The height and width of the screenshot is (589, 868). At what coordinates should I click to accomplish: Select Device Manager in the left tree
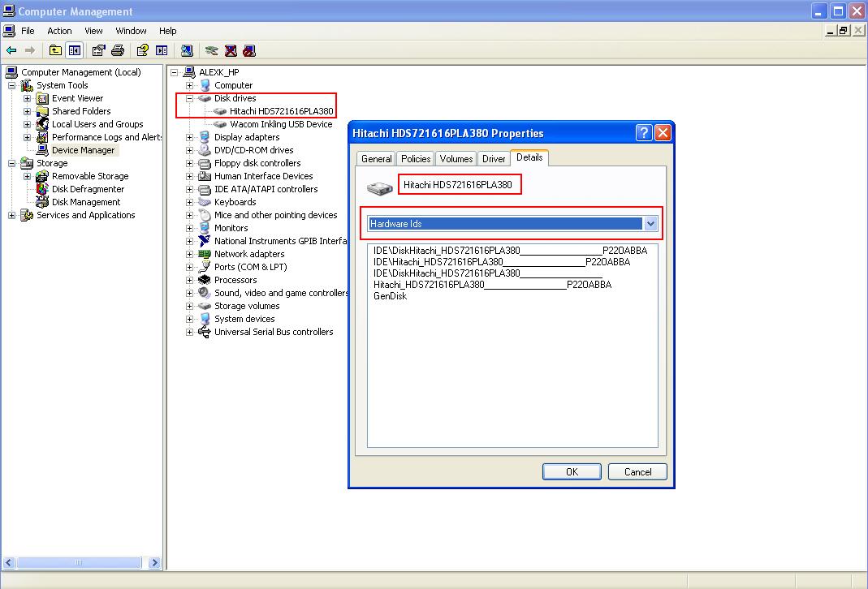click(x=84, y=149)
